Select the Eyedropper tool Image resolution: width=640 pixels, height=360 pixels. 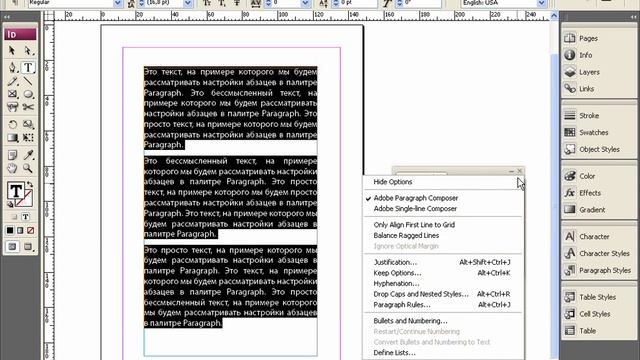(28, 155)
